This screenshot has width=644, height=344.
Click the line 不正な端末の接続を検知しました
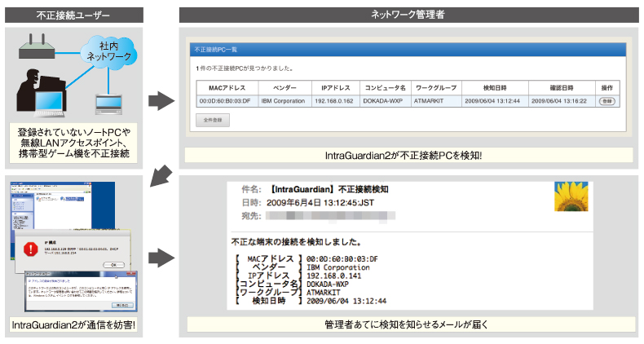point(296,242)
